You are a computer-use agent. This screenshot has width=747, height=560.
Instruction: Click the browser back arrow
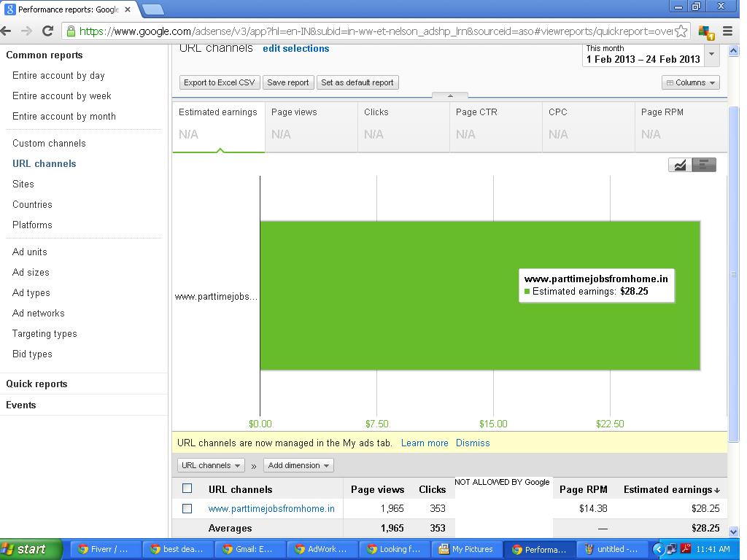pos(6,31)
